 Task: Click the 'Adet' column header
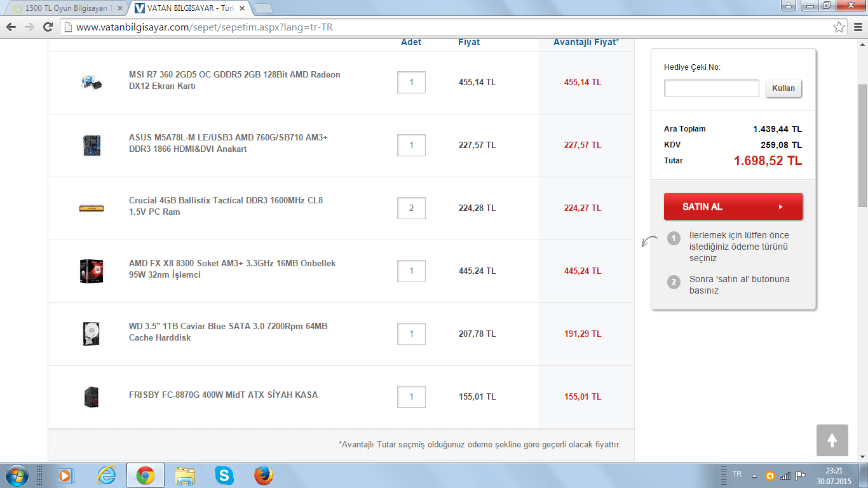[411, 42]
